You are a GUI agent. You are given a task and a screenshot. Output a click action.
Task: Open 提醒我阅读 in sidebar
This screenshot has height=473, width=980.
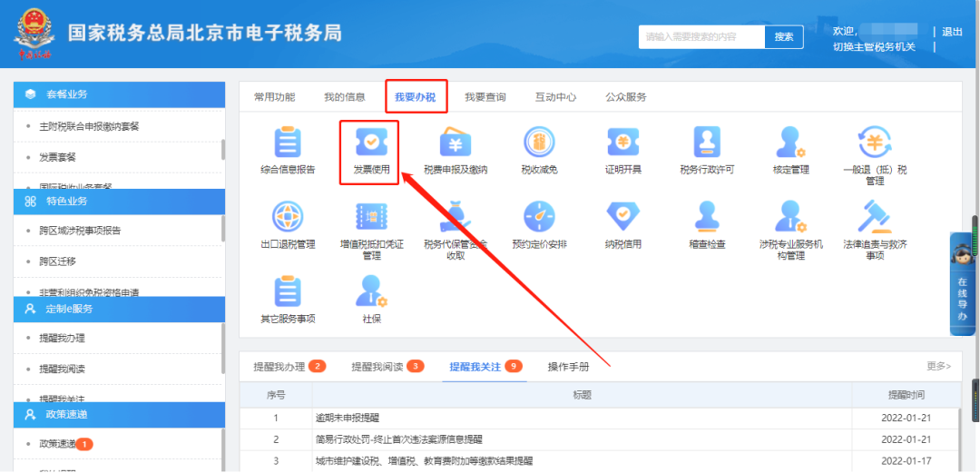pos(62,369)
